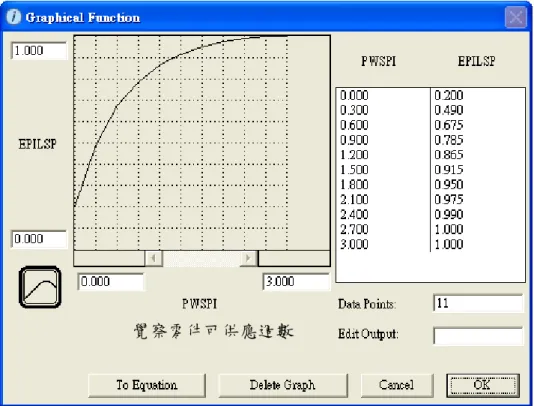This screenshot has height=406, width=534.
Task: Select the EPILSP value 0.915
Action: [x=449, y=170]
